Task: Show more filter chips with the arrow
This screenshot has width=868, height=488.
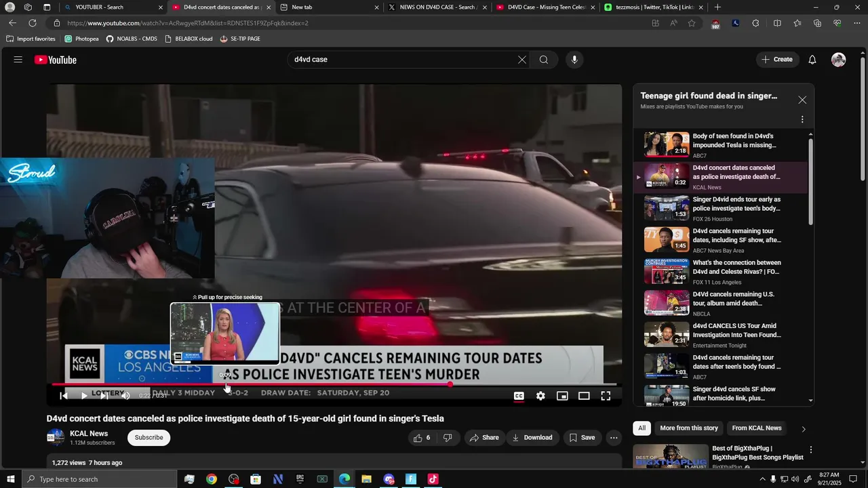Action: point(804,429)
